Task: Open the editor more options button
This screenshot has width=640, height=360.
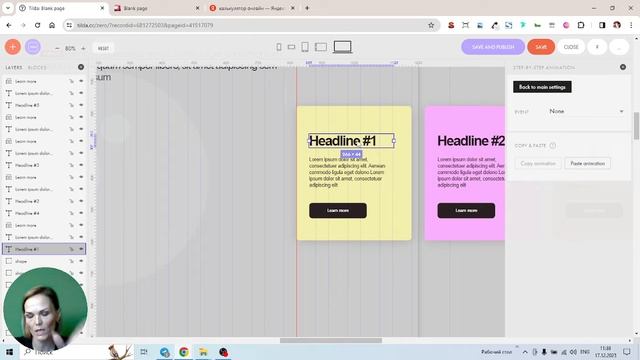Action: coord(619,47)
